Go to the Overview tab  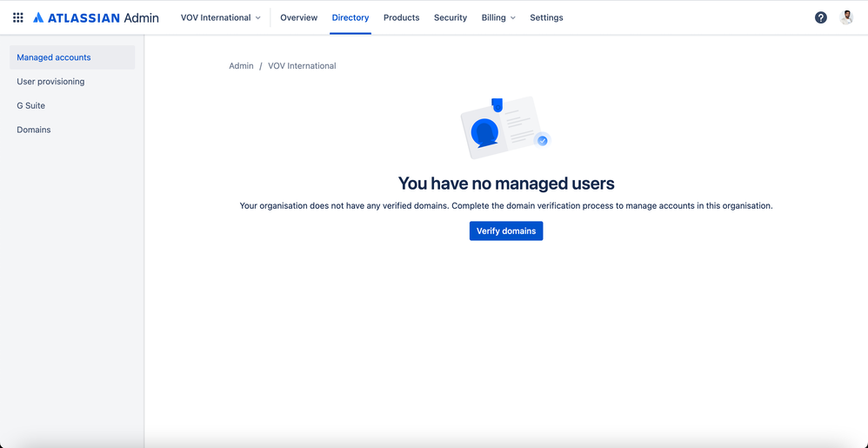coord(299,17)
